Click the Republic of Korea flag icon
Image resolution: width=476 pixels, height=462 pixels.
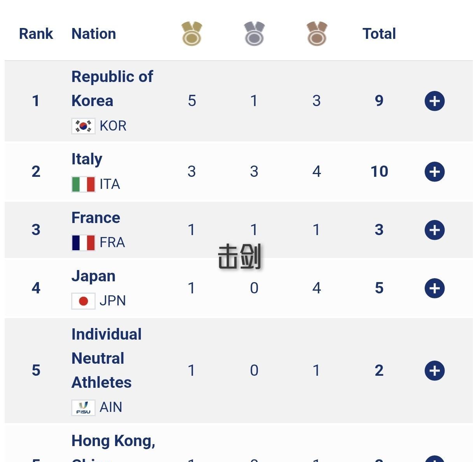(x=83, y=126)
